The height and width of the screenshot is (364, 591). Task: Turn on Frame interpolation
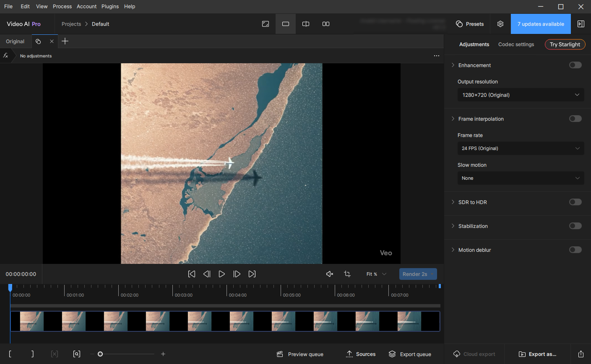click(x=575, y=119)
